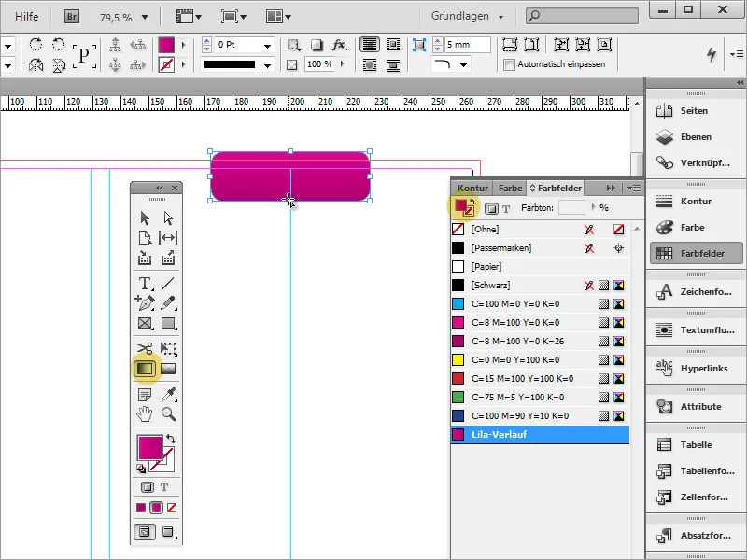Select the Line tool

pyautogui.click(x=168, y=284)
